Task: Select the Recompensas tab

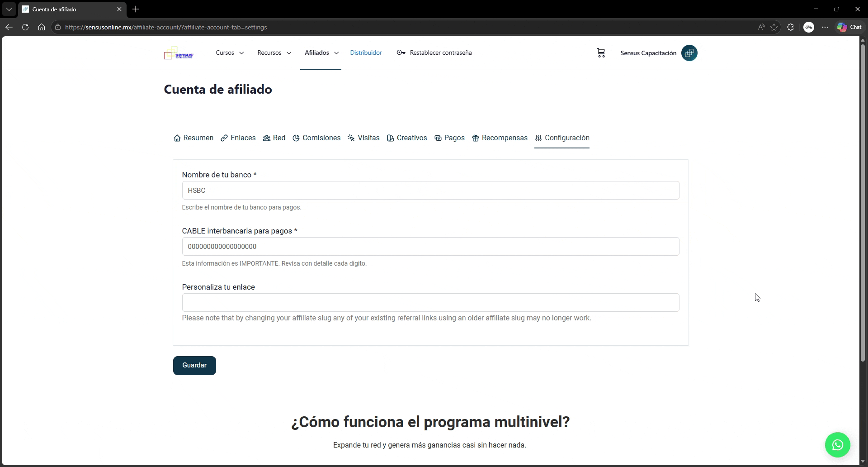Action: point(500,138)
